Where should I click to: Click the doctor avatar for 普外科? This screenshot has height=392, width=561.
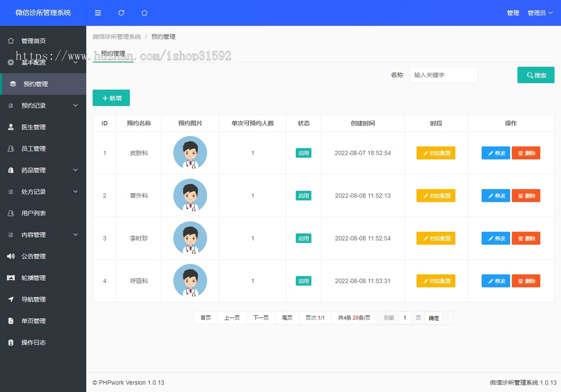190,195
